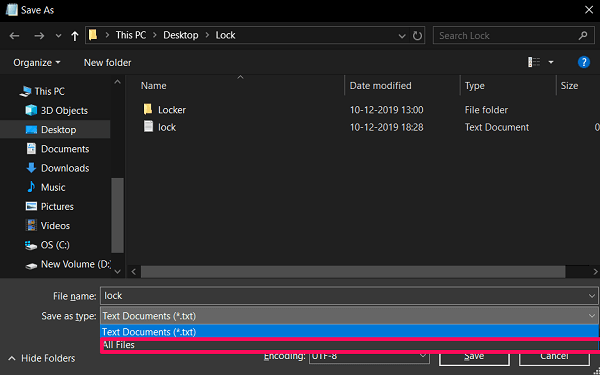Open Downloads in navigation pane
The height and width of the screenshot is (375, 600).
point(65,168)
